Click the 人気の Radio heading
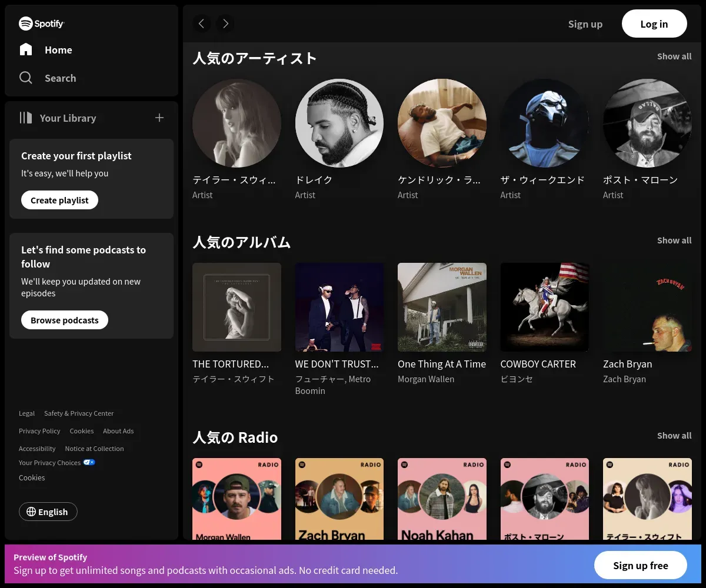 coord(235,437)
